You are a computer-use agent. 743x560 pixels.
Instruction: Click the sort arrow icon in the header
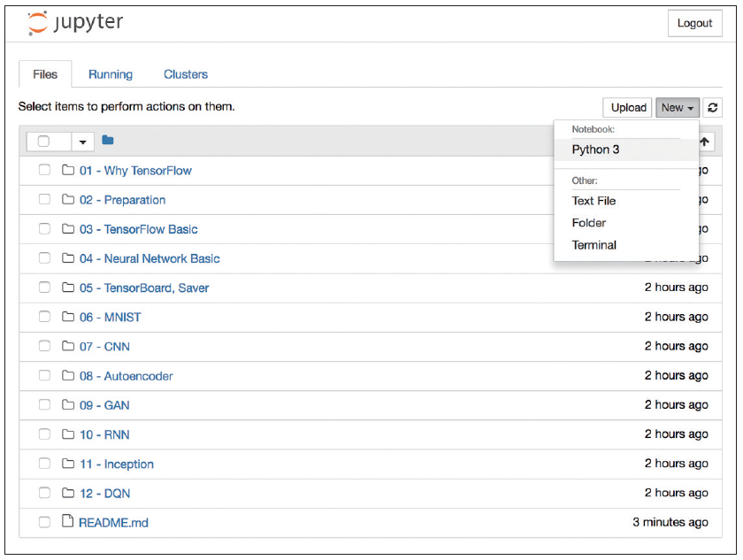705,142
